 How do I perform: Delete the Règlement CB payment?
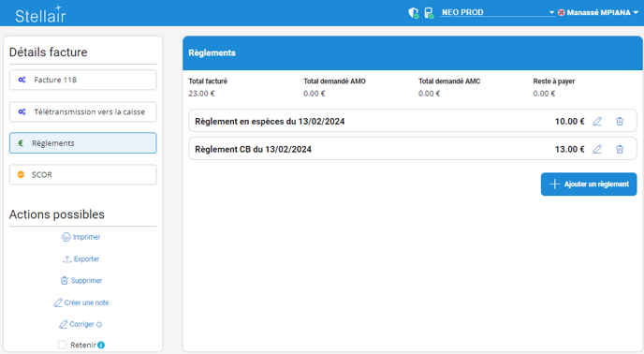point(620,149)
